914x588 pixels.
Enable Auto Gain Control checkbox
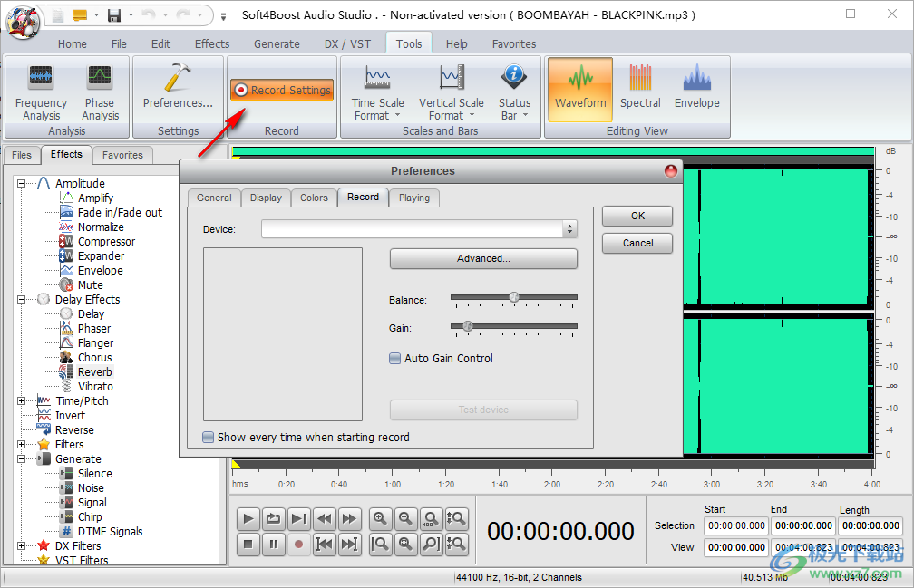[x=395, y=359]
